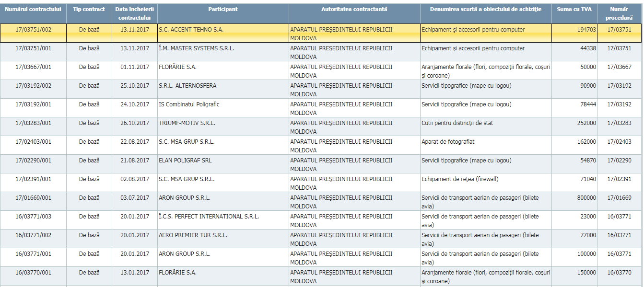Select contract number 16/03770/001
This screenshot has width=644, height=287.
pos(33,273)
